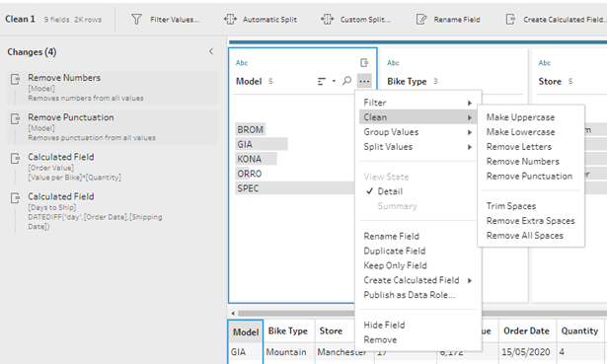Select the KONA model value

click(x=256, y=159)
